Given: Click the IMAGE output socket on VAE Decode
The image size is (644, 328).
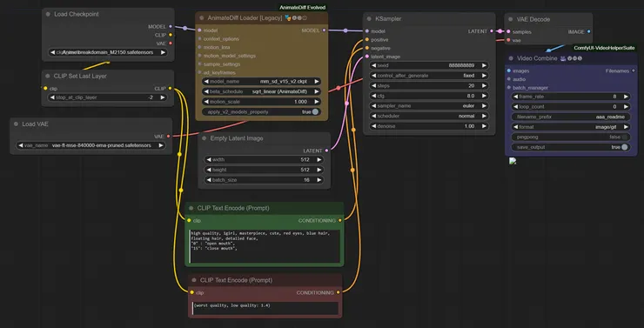Looking at the screenshot, I should (x=589, y=31).
